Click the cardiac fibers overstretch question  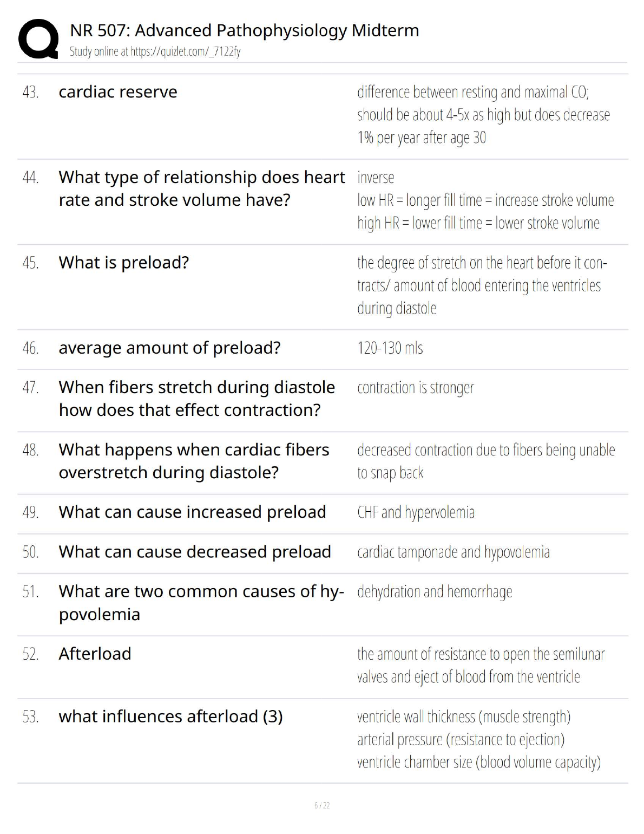coord(194,461)
